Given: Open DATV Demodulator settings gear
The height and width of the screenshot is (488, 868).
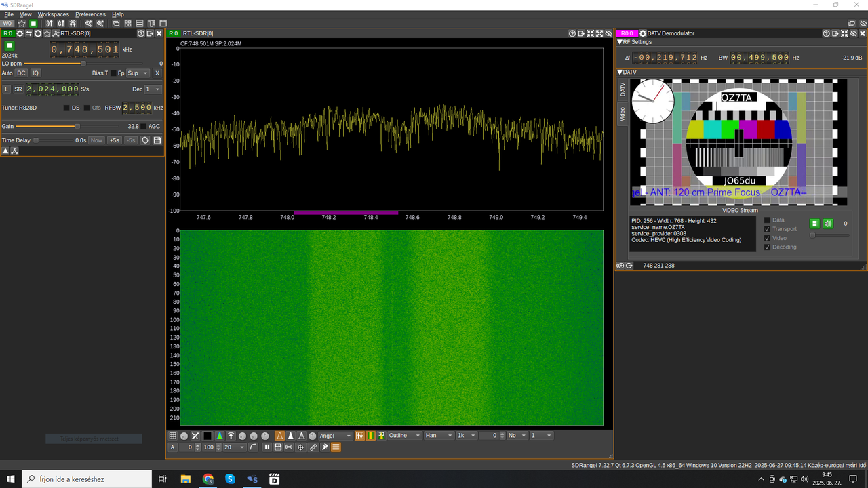Looking at the screenshot, I should (643, 33).
